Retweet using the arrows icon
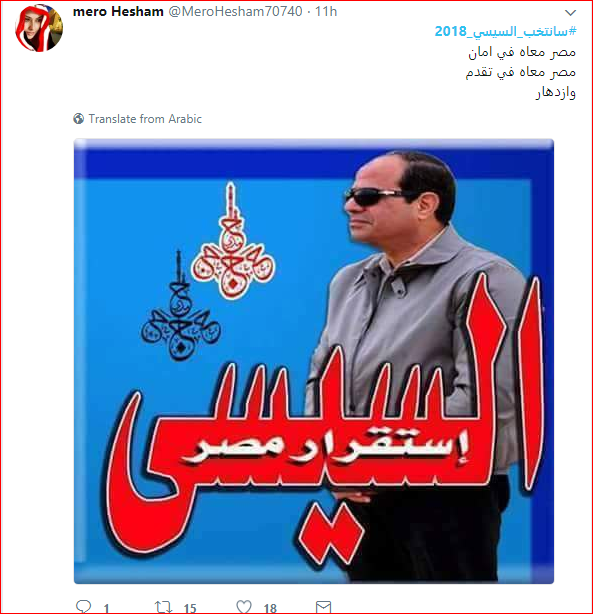This screenshot has width=593, height=614. 163,607
